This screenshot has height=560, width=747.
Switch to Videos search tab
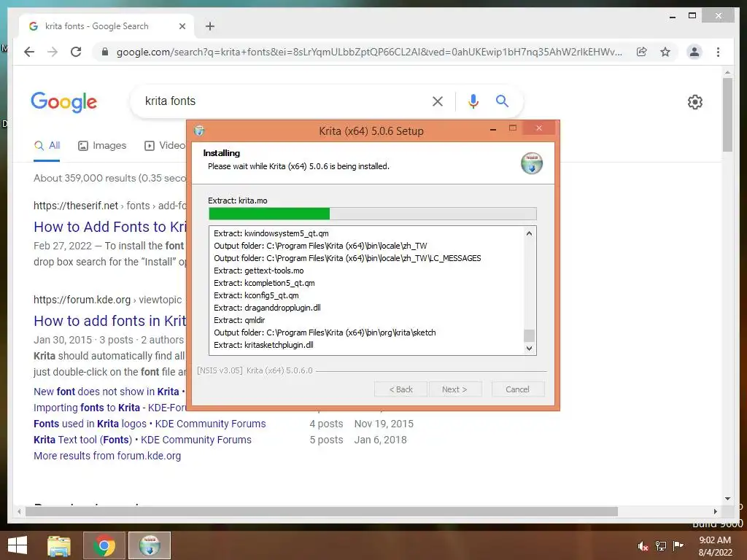(x=165, y=145)
